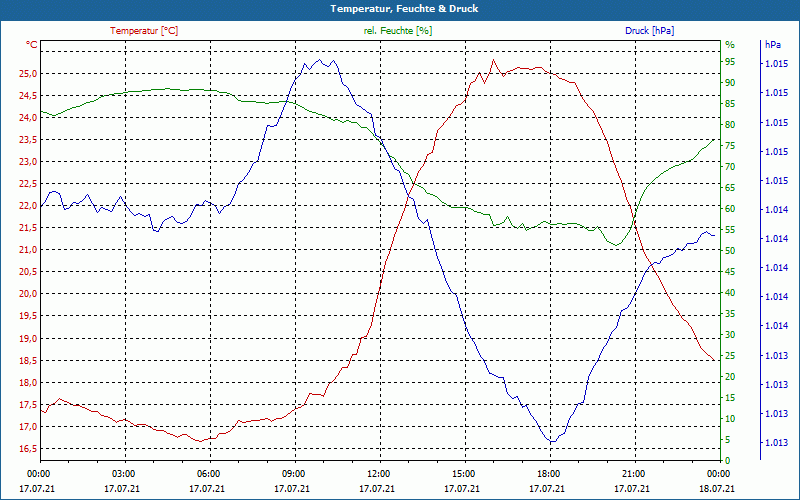Screen dimensions: 800x500
Task: Select the blue Druck [hPa] legend label
Action: pyautogui.click(x=649, y=31)
